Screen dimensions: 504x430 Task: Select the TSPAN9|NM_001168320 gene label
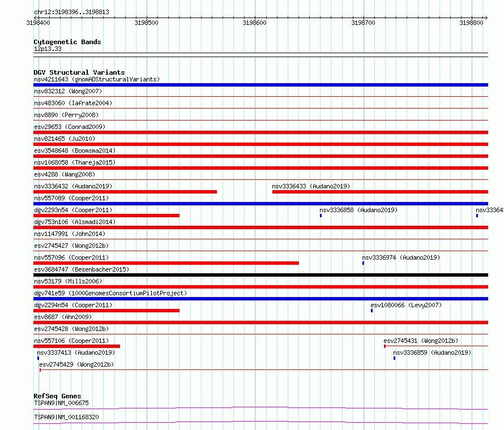click(66, 417)
